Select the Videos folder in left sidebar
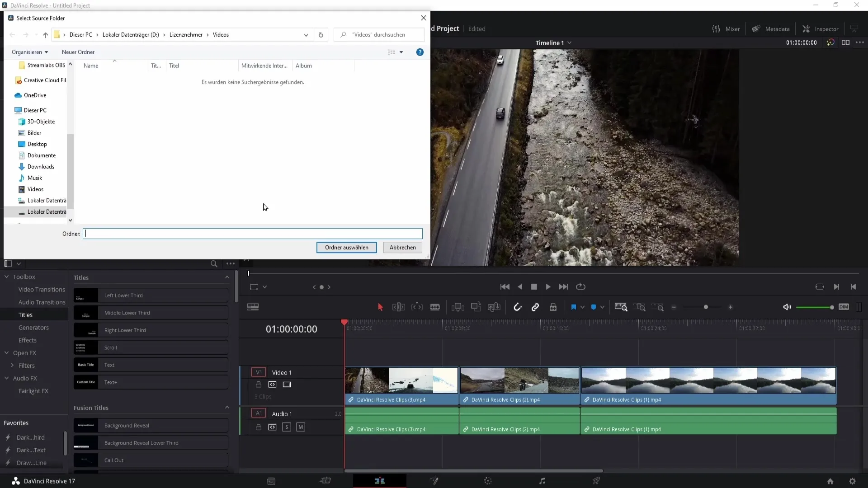Viewport: 868px width, 488px height. (x=34, y=189)
